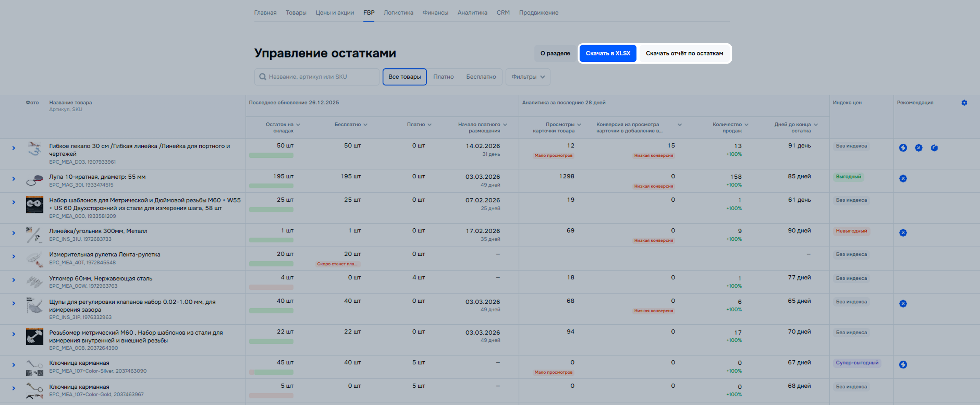
Task: Click Скачать в XLSX button
Action: (x=608, y=53)
